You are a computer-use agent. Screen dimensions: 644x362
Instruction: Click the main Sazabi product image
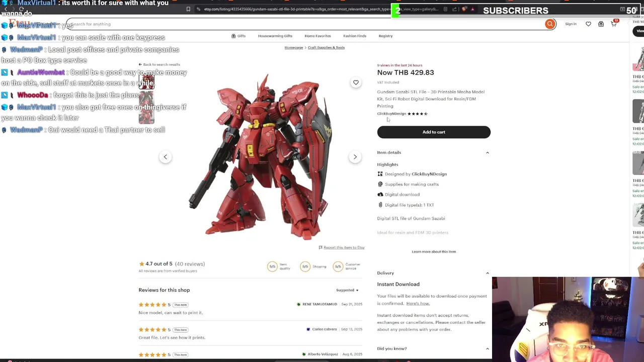(260, 157)
